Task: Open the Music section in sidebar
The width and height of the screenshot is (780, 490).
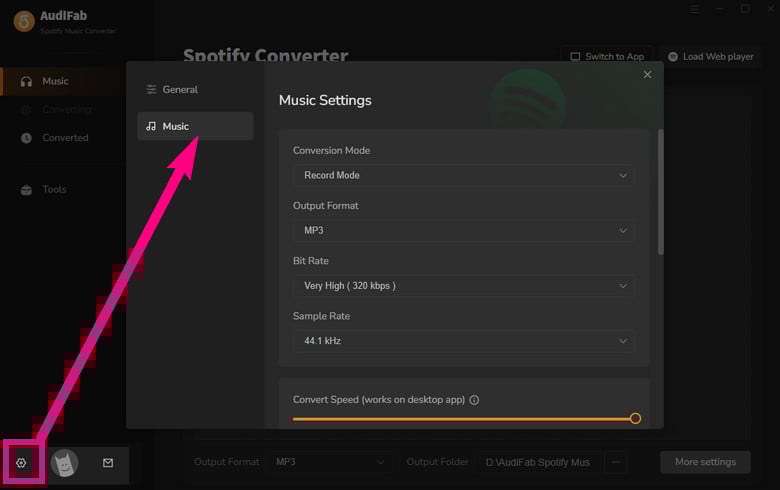Action: tap(62, 81)
